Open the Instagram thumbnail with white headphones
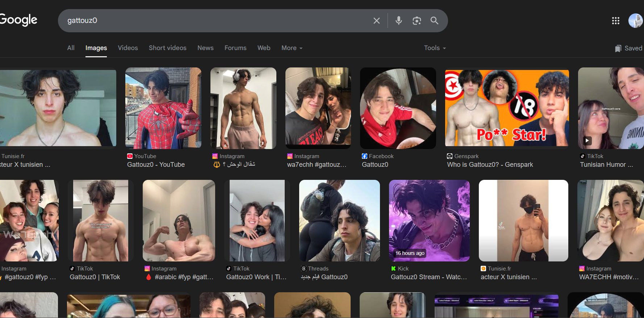Image resolution: width=644 pixels, height=318 pixels. (243, 108)
